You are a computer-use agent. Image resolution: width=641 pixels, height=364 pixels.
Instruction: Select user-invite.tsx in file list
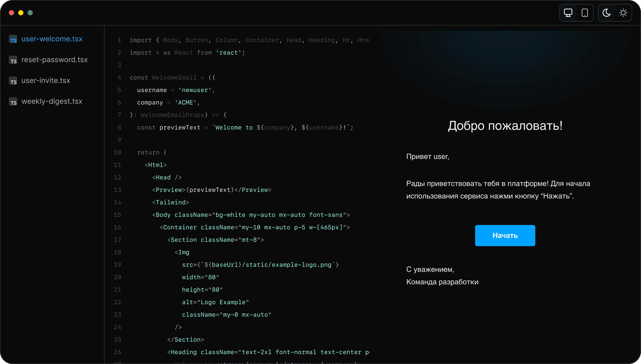pos(46,81)
